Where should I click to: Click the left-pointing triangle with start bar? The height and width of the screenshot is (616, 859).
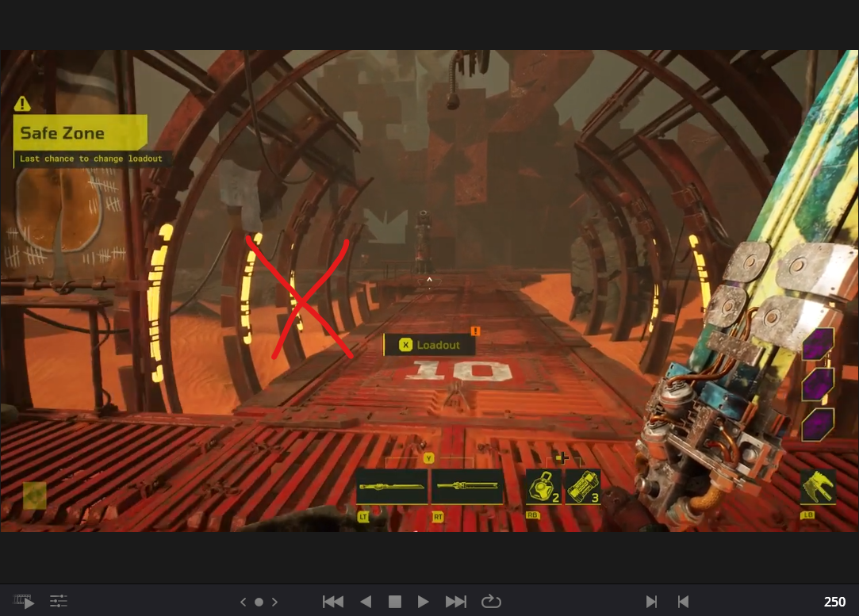[683, 602]
